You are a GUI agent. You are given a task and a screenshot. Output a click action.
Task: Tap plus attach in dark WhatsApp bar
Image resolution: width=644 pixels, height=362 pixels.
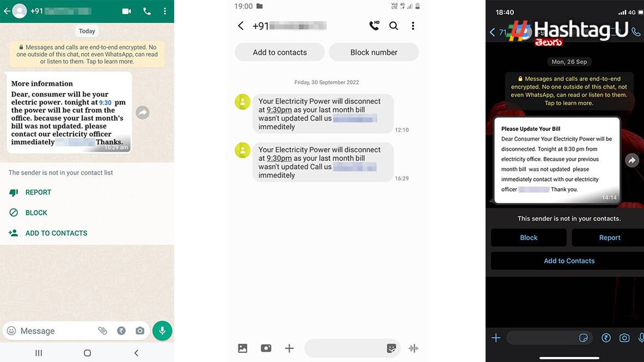point(496,338)
